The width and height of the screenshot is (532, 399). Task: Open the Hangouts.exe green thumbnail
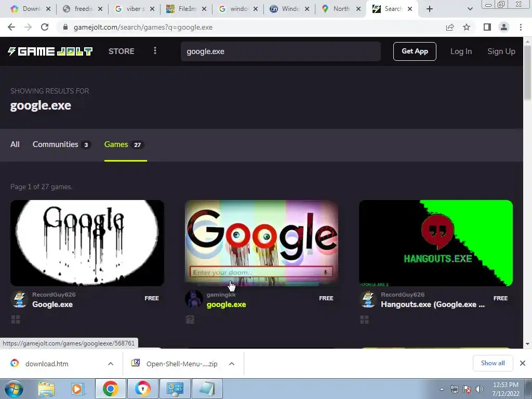tap(436, 243)
